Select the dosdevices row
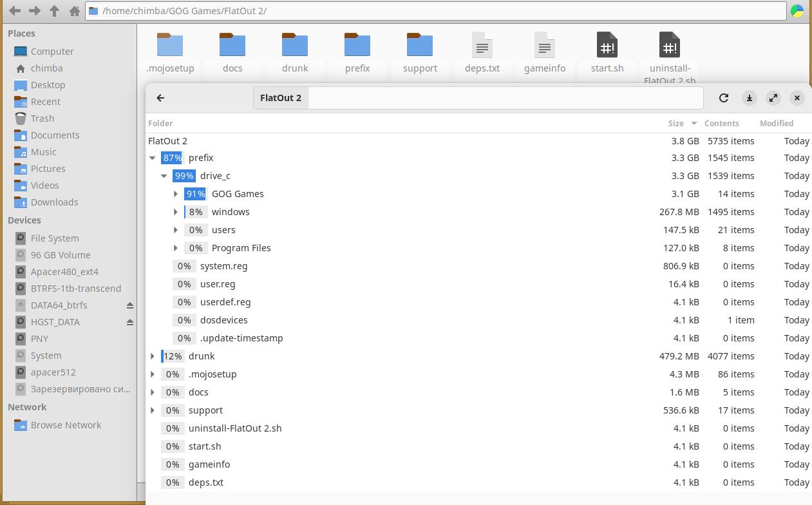Image resolution: width=812 pixels, height=505 pixels. (478, 320)
